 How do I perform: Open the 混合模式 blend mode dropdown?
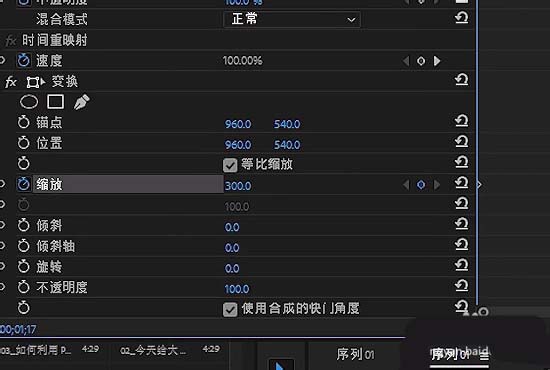coord(292,19)
